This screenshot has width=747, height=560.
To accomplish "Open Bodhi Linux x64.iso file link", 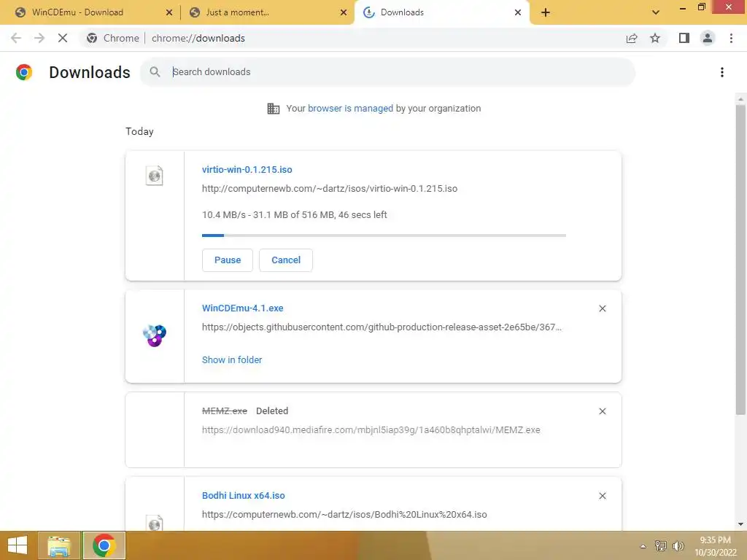I will [244, 496].
